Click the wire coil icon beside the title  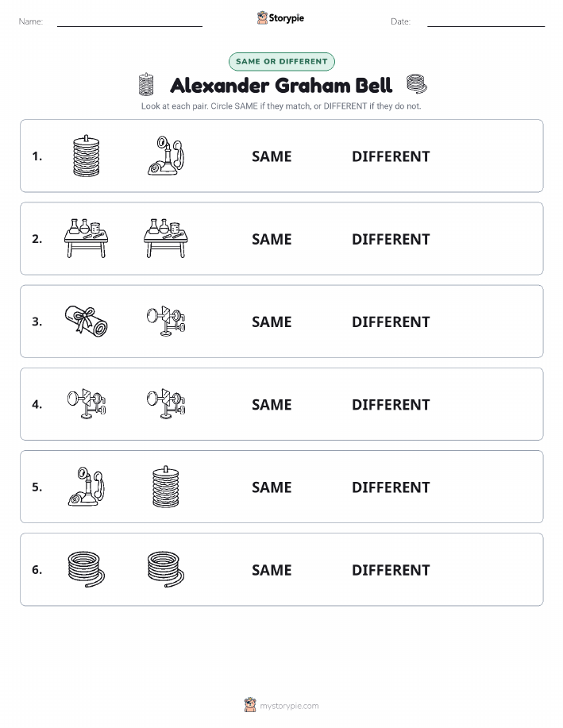(417, 84)
